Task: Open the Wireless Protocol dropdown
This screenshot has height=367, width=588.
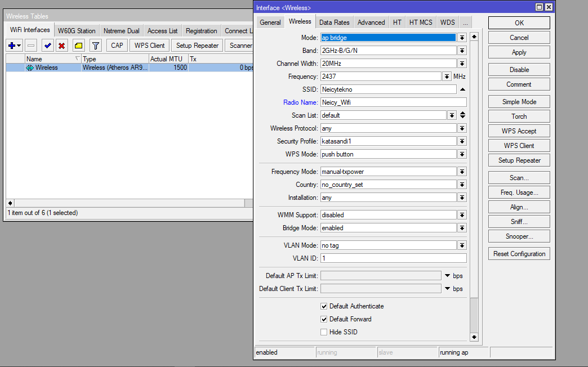Action: (462, 128)
